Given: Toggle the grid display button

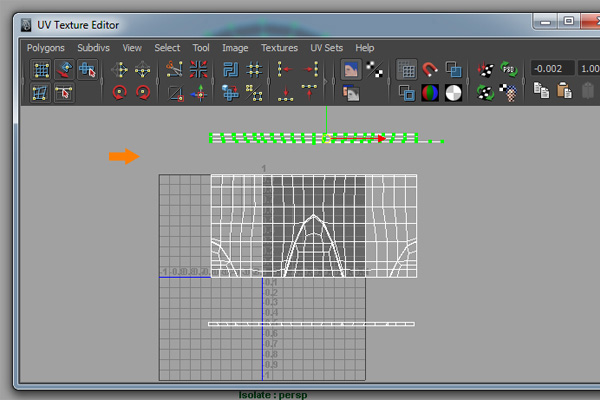Looking at the screenshot, I should click(x=407, y=70).
